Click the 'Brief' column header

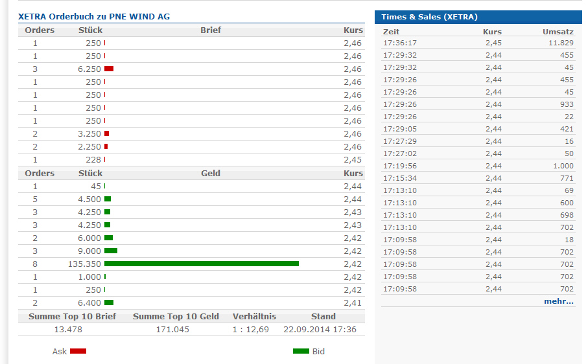[211, 30]
